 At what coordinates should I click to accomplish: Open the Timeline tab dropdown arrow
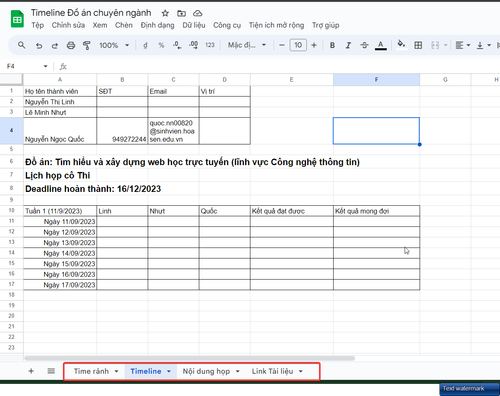169,371
